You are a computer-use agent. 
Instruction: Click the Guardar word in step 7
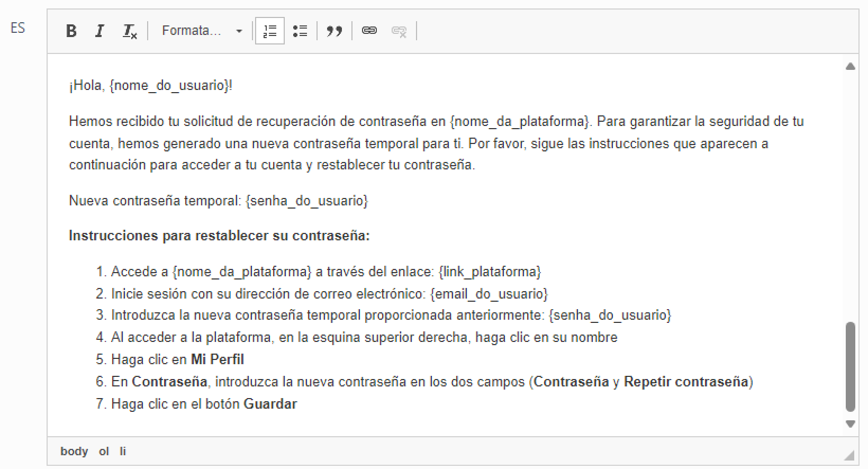(x=270, y=404)
